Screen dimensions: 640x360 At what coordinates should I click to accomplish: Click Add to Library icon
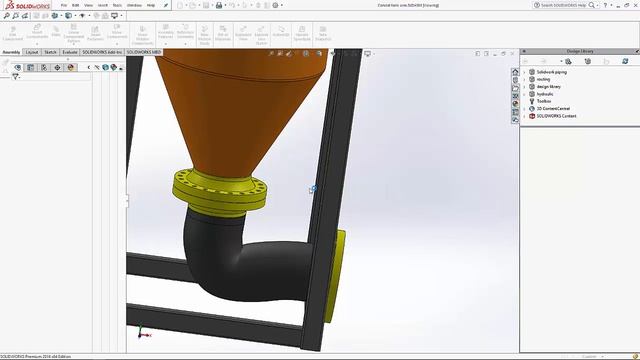[568, 61]
